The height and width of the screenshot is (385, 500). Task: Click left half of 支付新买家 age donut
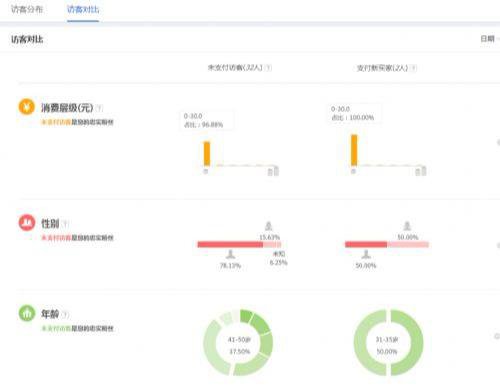click(x=360, y=342)
